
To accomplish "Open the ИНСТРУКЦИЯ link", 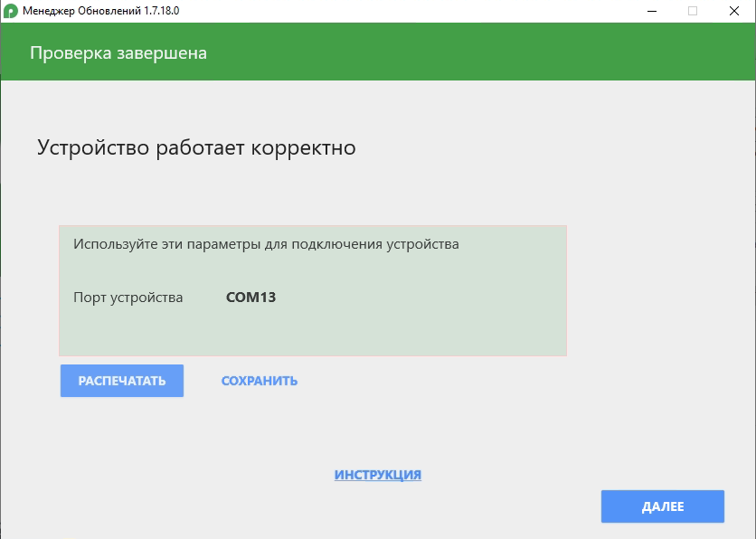I will click(x=378, y=475).
